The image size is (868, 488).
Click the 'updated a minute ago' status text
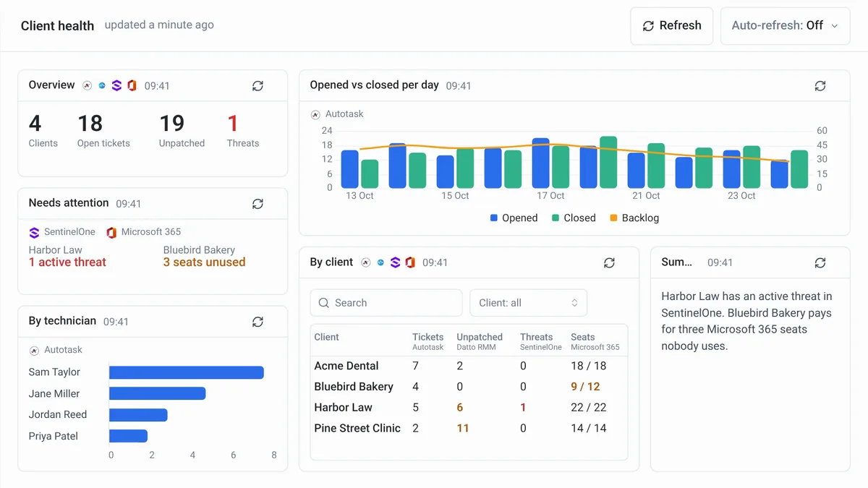tap(159, 25)
